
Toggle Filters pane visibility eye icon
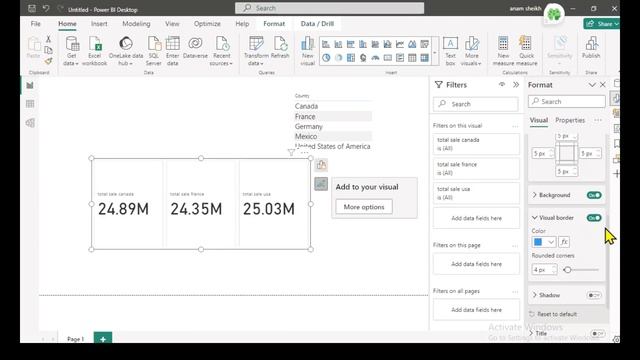coord(502,84)
